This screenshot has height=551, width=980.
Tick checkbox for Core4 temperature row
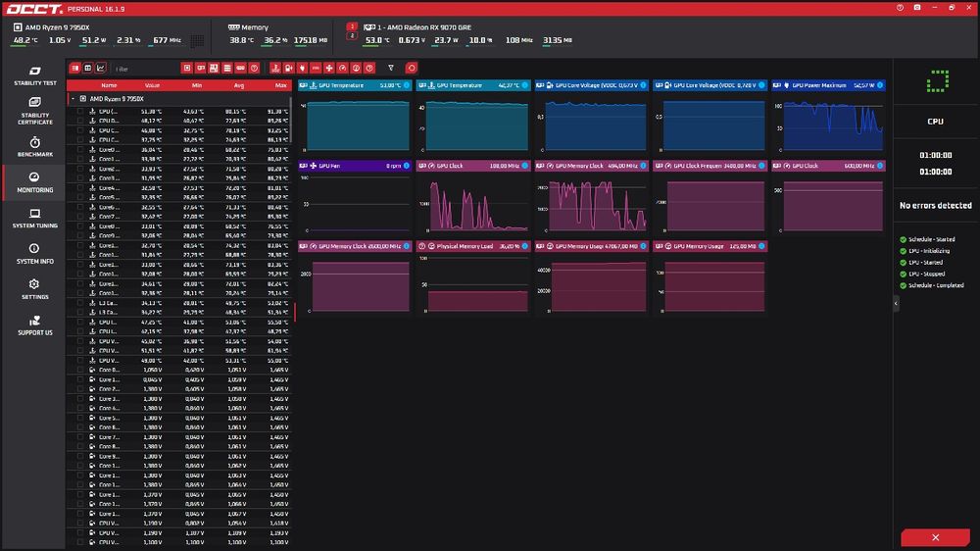[80, 187]
